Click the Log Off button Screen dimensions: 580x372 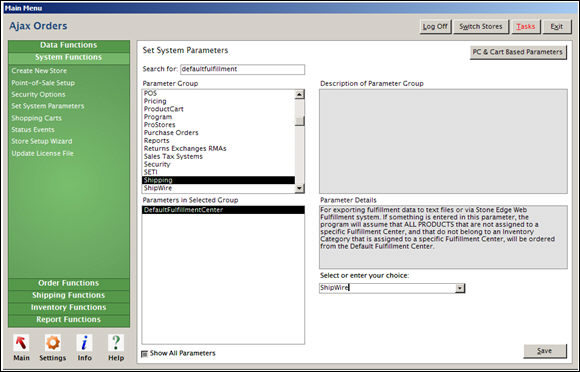point(435,27)
